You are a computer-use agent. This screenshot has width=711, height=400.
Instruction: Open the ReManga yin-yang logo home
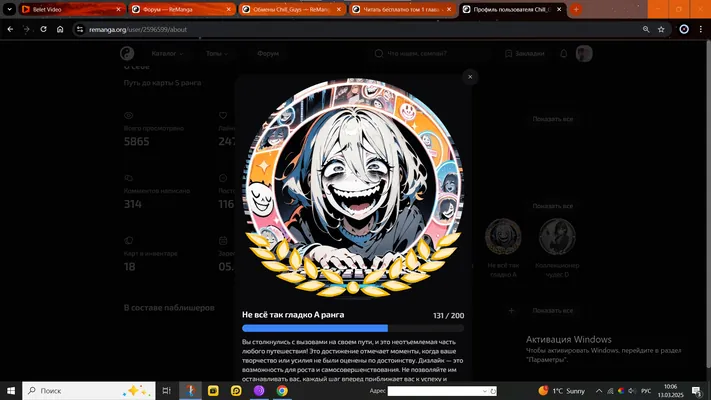click(127, 54)
